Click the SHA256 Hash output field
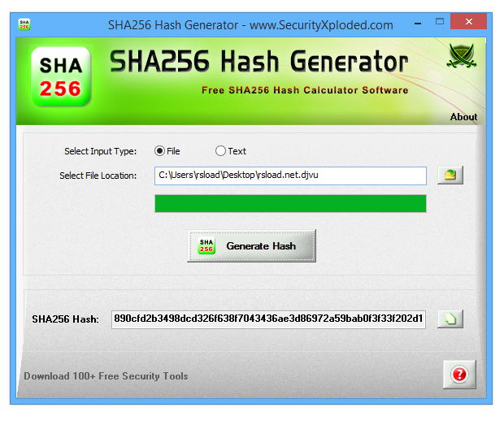 click(x=268, y=319)
